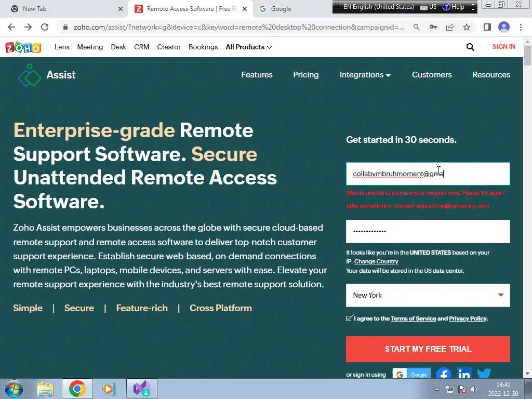This screenshot has height=399, width=532.
Task: Open the saved passwords key icon
Action: [433, 27]
